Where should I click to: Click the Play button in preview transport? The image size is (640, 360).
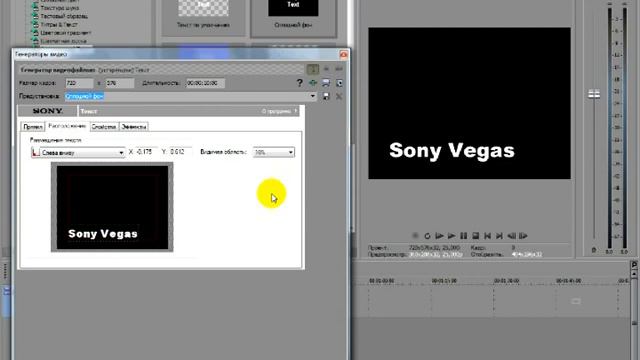coord(451,236)
